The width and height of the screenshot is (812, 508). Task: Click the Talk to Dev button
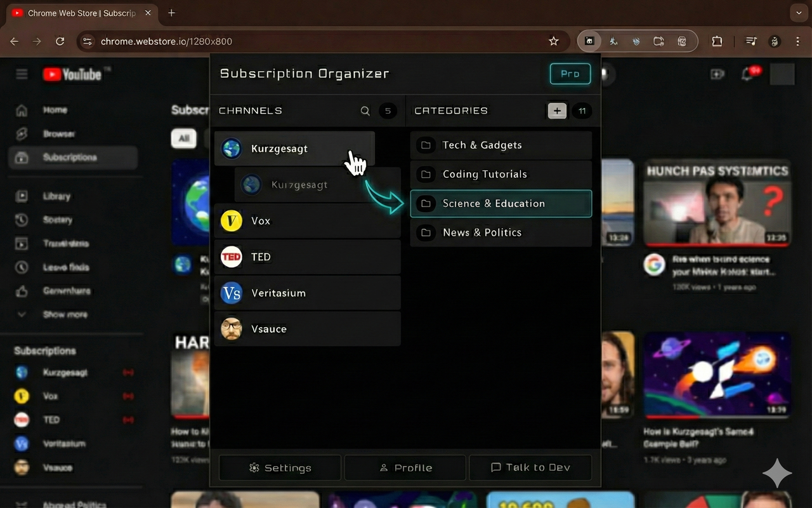(x=530, y=467)
